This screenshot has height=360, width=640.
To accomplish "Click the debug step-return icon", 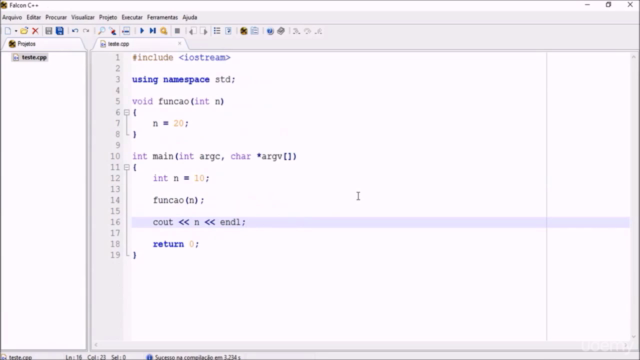I will coord(319,31).
